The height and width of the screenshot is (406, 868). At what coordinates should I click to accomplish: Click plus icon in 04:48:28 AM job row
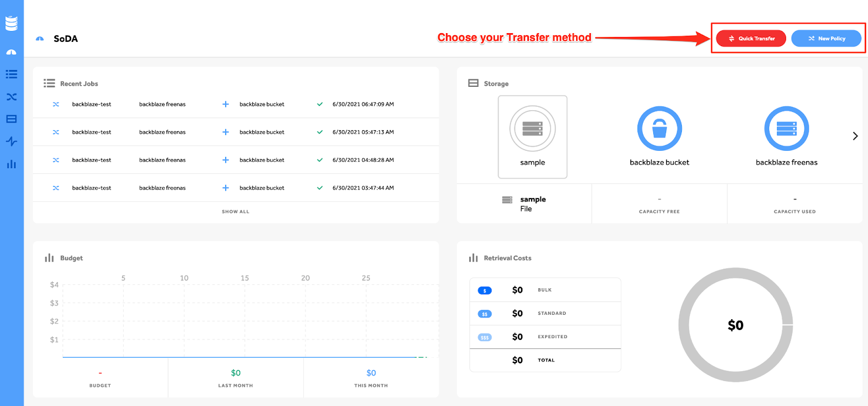226,160
